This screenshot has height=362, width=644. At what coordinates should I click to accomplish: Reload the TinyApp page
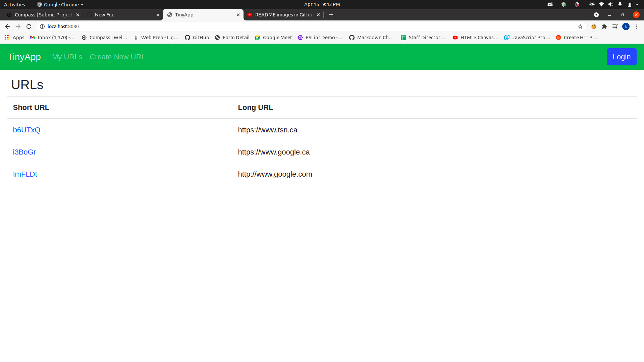29,26
